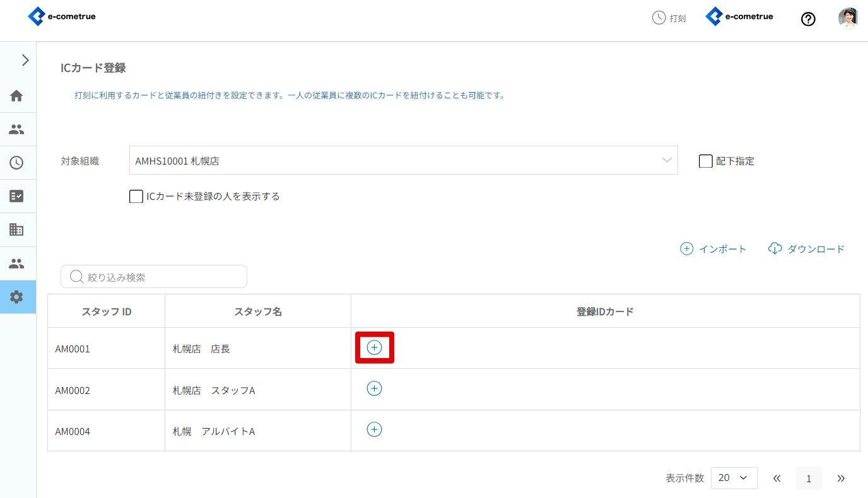Open the user profile avatar

848,18
